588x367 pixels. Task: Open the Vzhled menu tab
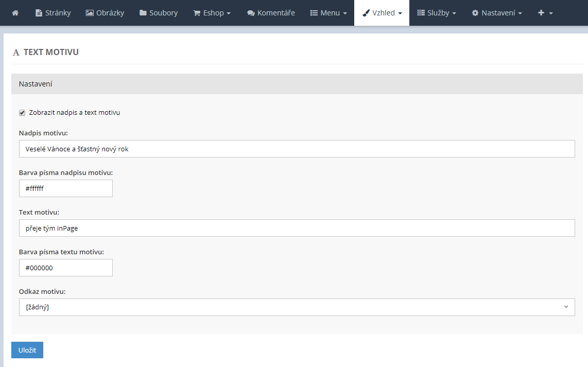[382, 13]
